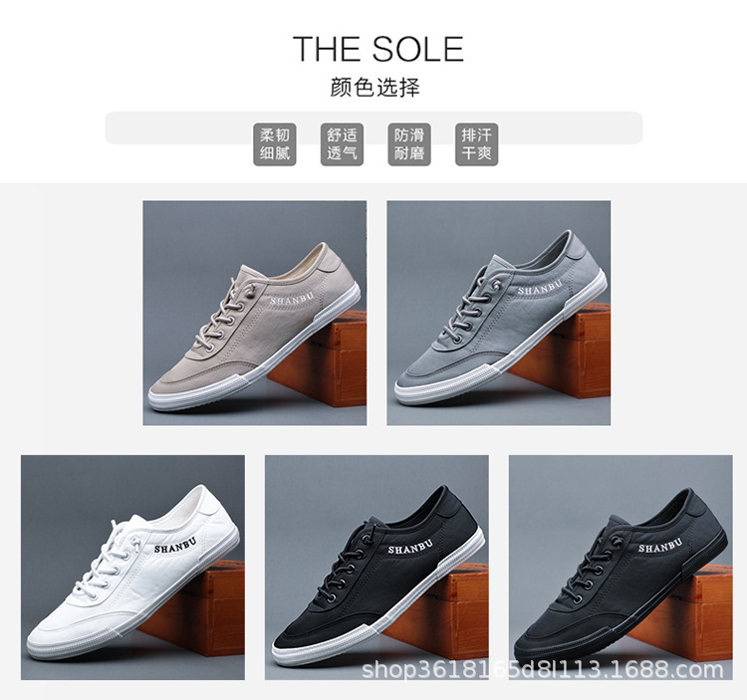Click the 防滑耐磨 feature badge
This screenshot has height=700, width=747.
409,144
